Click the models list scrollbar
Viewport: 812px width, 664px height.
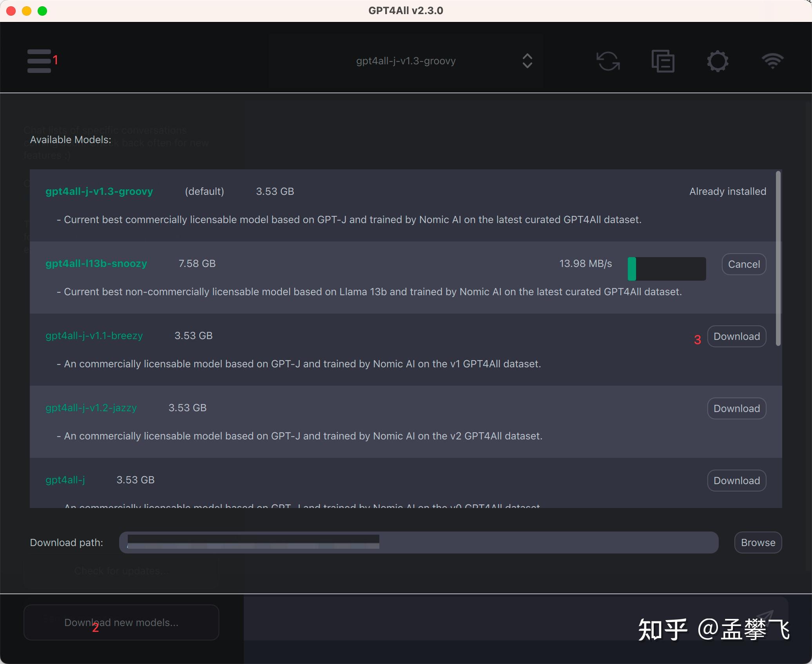coord(778,259)
